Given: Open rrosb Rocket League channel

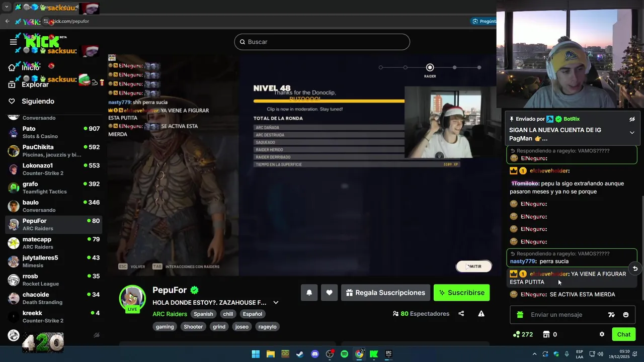Looking at the screenshot, I should pyautogui.click(x=53, y=280).
